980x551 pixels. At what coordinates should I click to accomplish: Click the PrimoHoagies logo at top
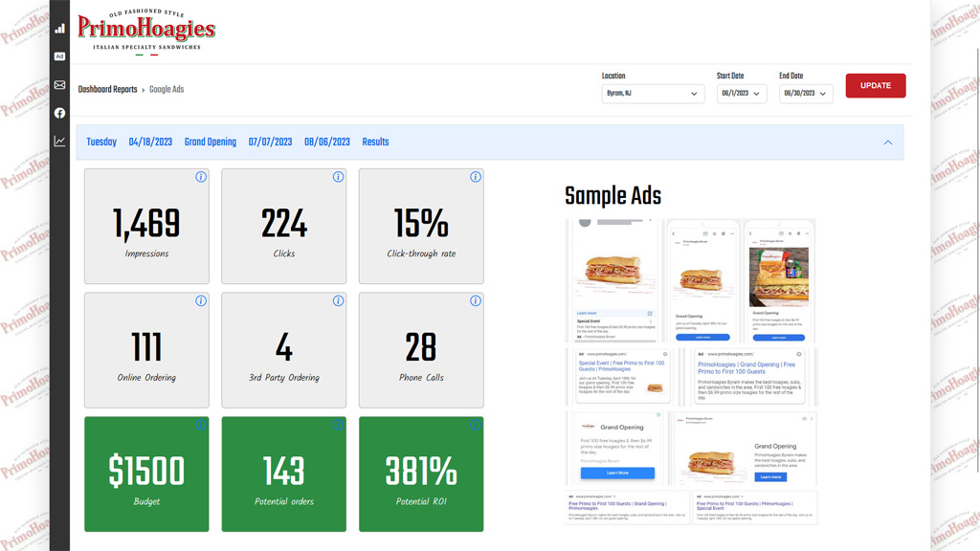click(146, 32)
